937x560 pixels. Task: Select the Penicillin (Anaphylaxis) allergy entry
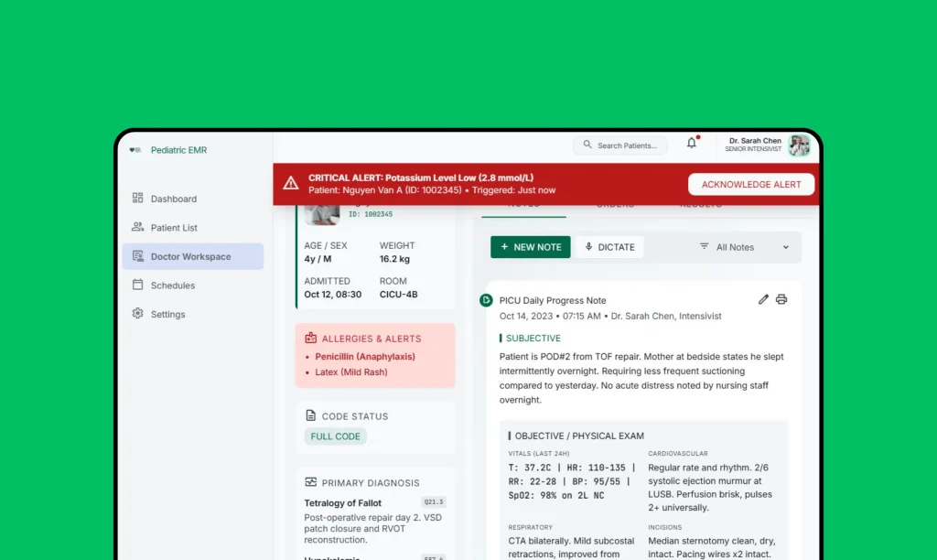coord(365,356)
